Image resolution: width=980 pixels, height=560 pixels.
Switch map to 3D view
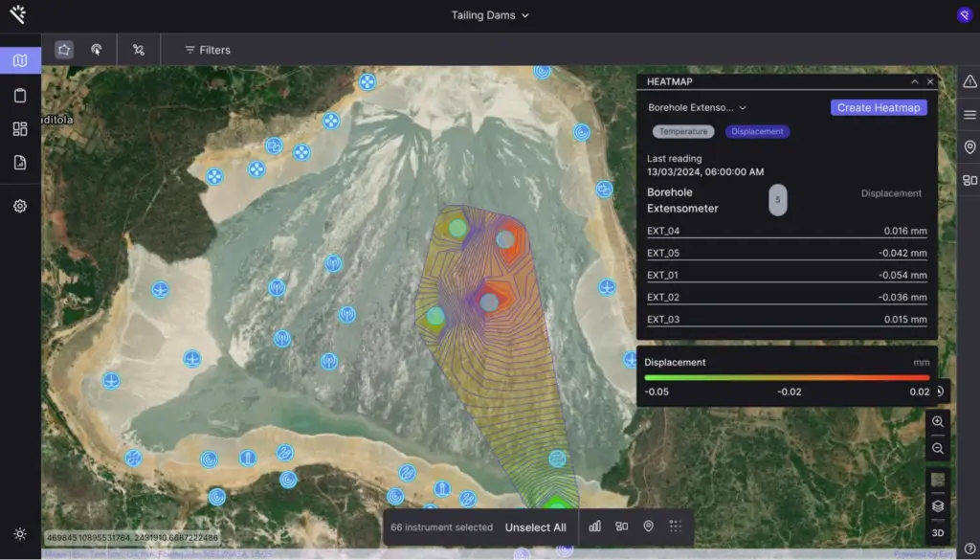938,531
